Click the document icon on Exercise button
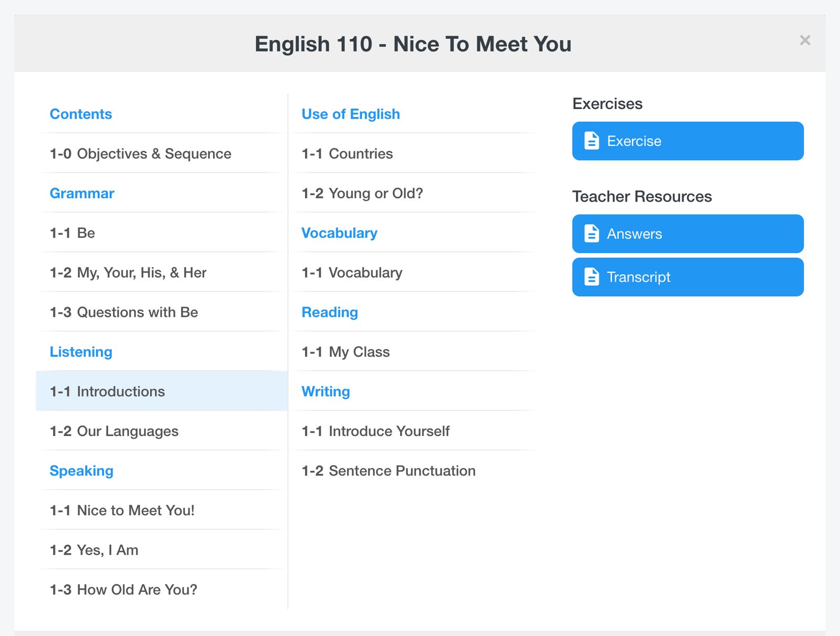The width and height of the screenshot is (840, 636). pos(592,141)
